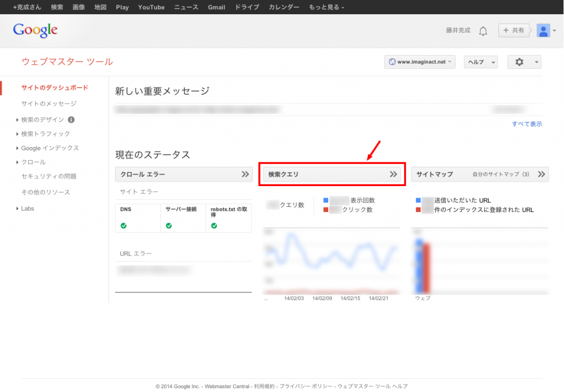Open サイトのメッセージ in sidebar
Viewport: 564px width, 392px height.
coord(49,104)
